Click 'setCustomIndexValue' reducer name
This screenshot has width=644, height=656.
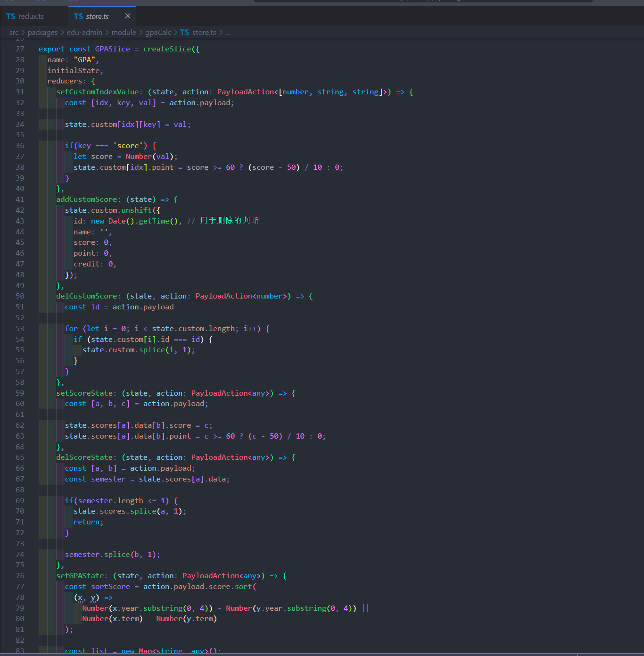point(98,92)
